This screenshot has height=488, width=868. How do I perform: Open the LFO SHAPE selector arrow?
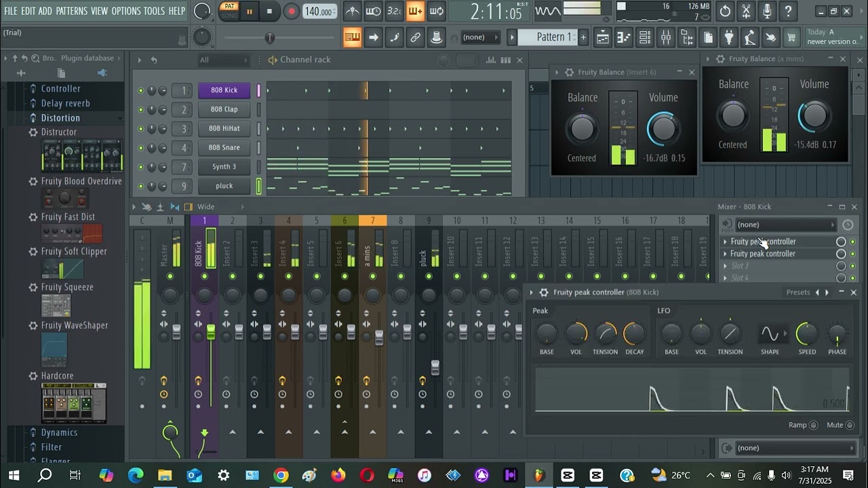(785, 333)
